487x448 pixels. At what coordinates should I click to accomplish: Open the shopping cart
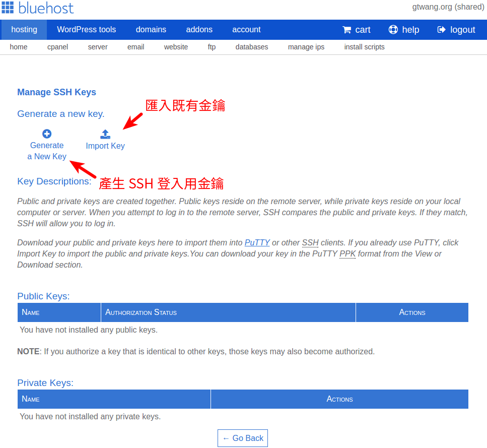coord(356,30)
